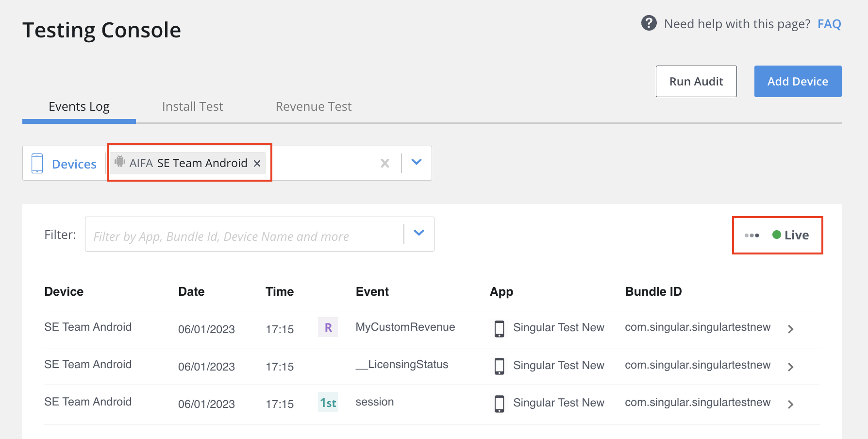This screenshot has height=439, width=868.
Task: Click the Add Device button
Action: coord(798,82)
